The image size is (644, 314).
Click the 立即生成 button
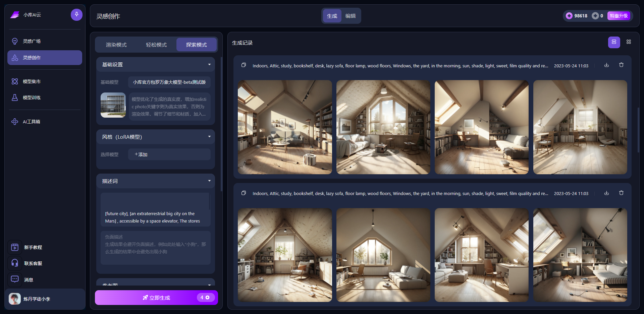tap(156, 298)
